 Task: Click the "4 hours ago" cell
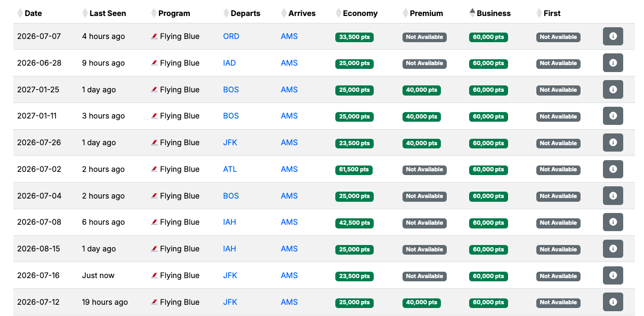click(103, 36)
